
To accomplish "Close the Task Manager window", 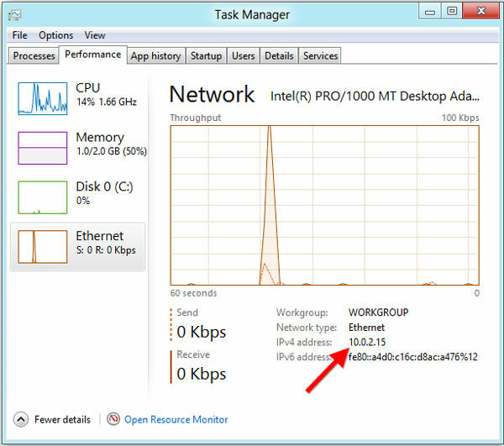I will coord(481,11).
